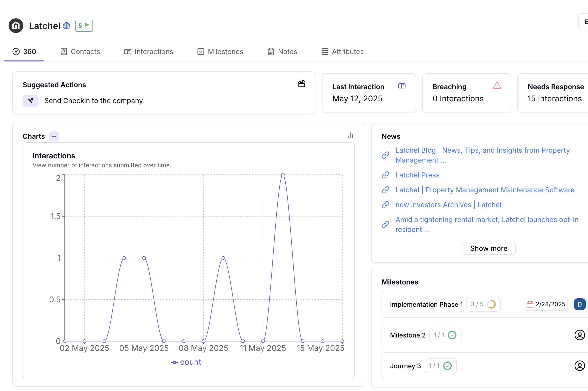Open the Attributes tab
The height and width of the screenshot is (391, 588).
[342, 52]
